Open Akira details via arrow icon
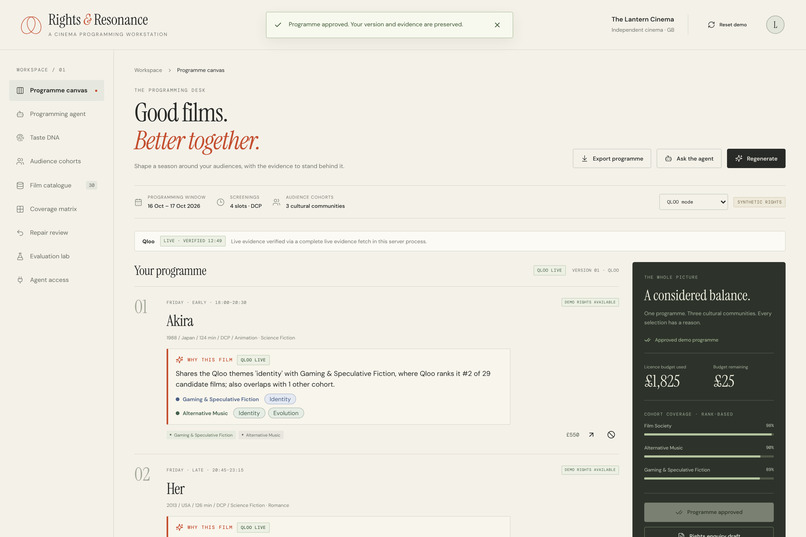806x537 pixels. tap(592, 435)
